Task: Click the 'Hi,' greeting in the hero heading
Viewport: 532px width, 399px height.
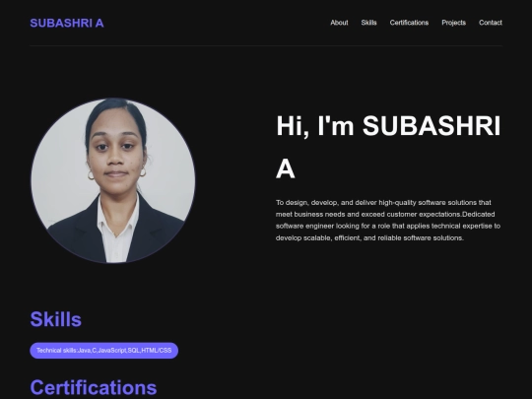Action: [294, 126]
